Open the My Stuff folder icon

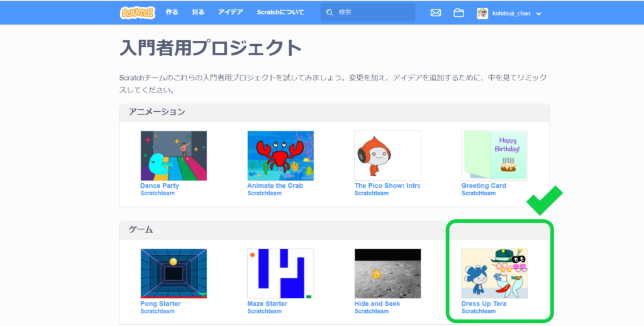click(x=458, y=13)
